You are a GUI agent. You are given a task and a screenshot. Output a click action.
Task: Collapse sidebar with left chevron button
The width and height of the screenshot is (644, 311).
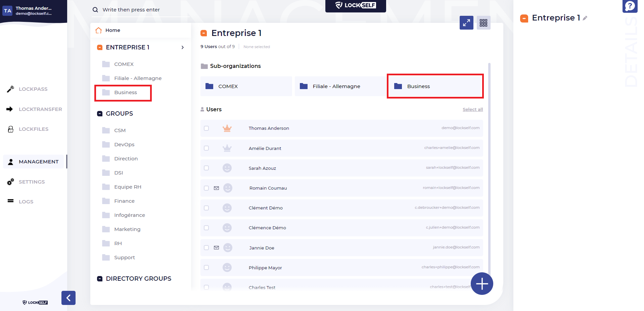click(x=68, y=298)
